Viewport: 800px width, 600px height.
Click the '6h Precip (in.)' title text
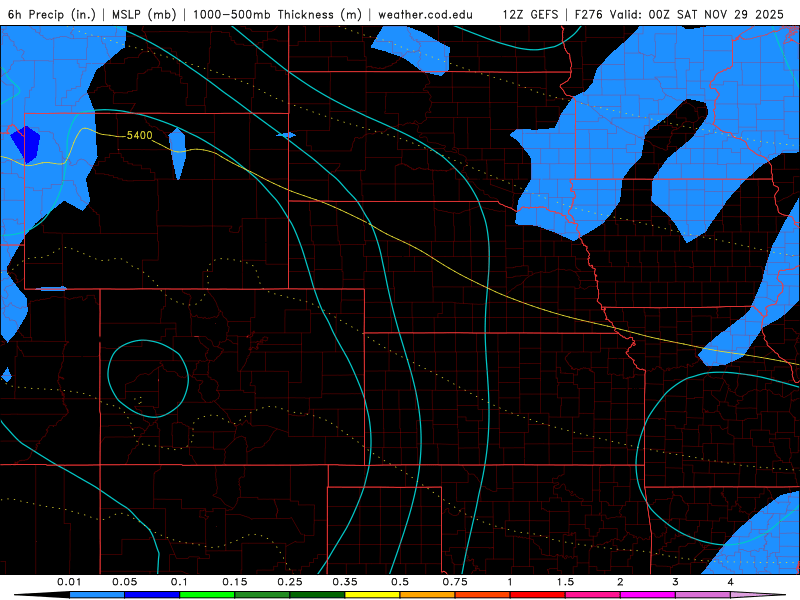52,14
